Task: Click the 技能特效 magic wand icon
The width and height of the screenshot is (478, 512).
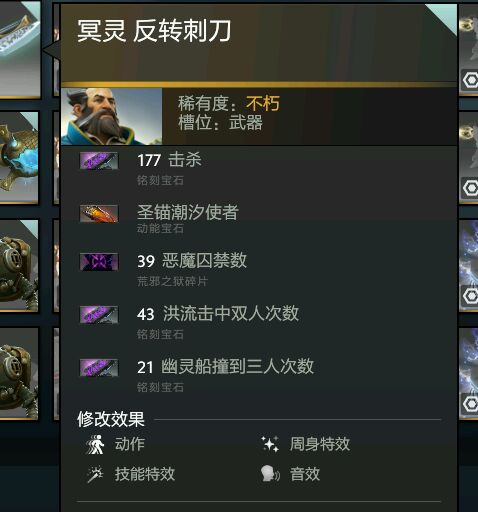Action: [x=95, y=474]
